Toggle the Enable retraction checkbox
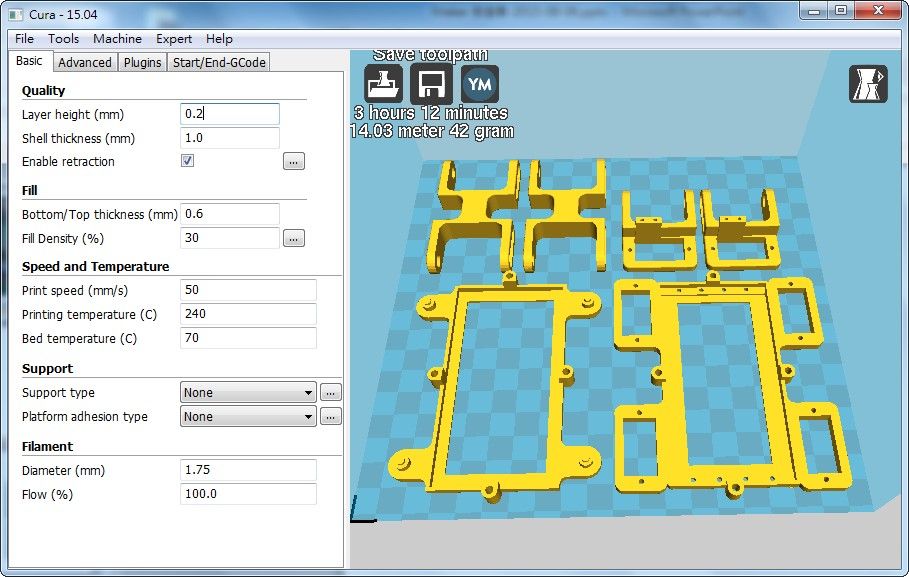 (x=187, y=161)
